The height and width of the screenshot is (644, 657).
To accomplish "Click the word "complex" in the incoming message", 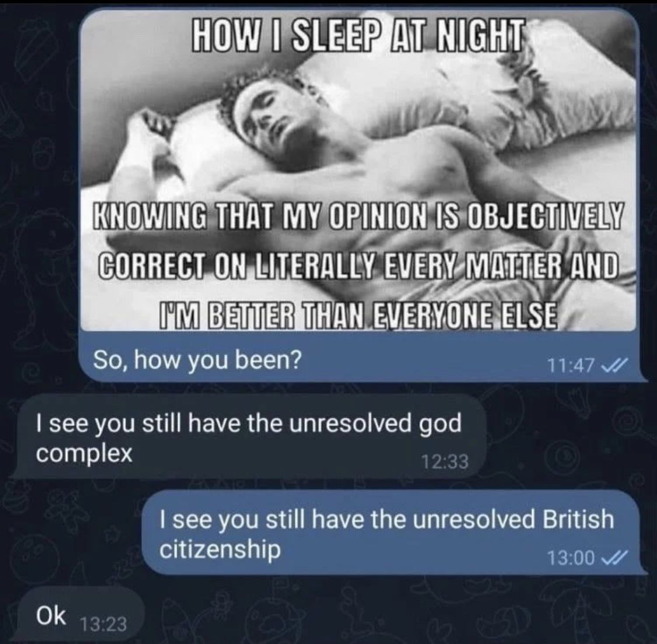I will pyautogui.click(x=84, y=453).
